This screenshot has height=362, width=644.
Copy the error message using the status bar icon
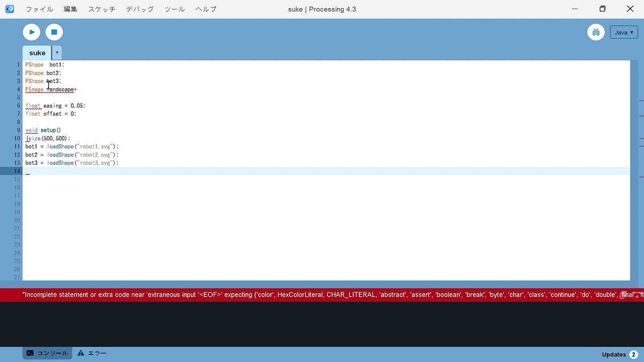624,295
